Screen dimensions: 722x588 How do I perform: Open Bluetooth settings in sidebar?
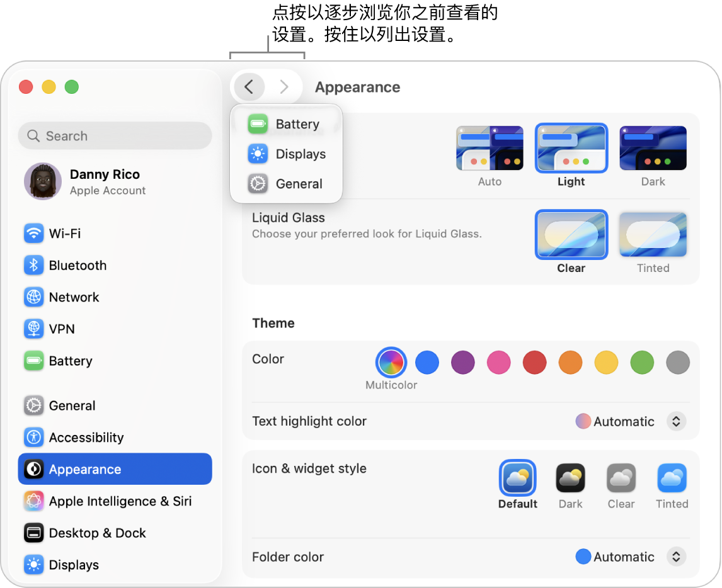[115, 266]
